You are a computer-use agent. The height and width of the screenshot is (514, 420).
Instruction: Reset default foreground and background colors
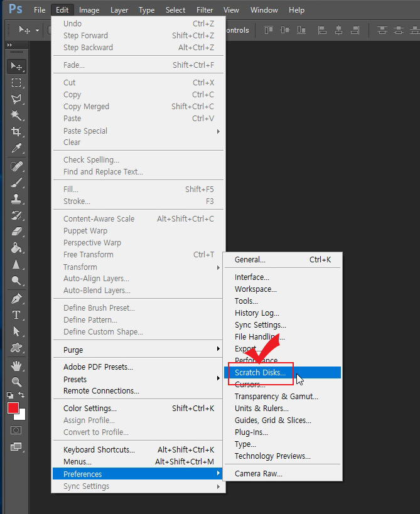(10, 395)
